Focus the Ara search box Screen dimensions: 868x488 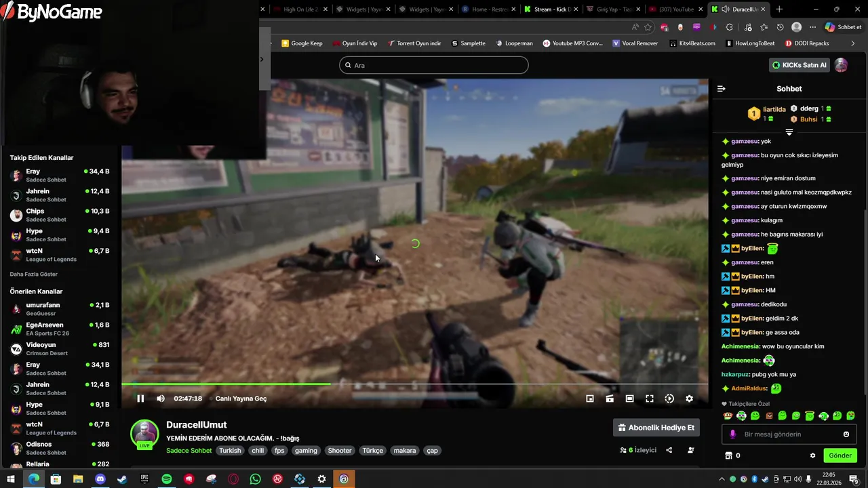point(434,65)
